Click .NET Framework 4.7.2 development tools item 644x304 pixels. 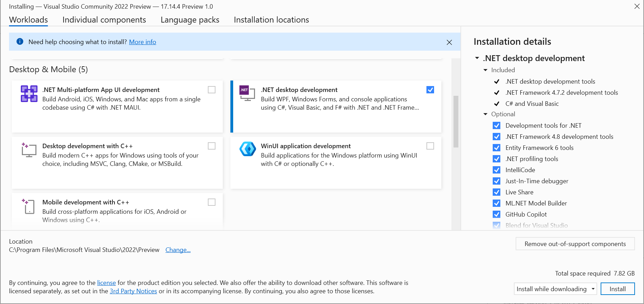pos(562,93)
